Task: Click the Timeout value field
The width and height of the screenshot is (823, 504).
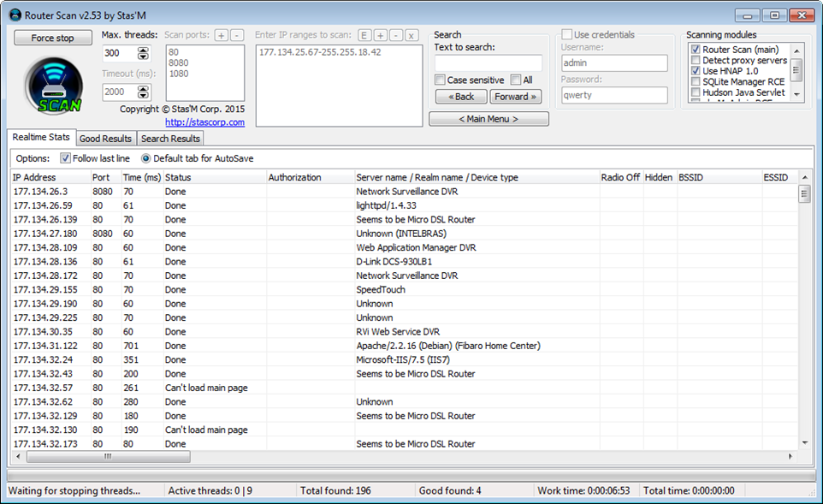Action: pyautogui.click(x=120, y=92)
